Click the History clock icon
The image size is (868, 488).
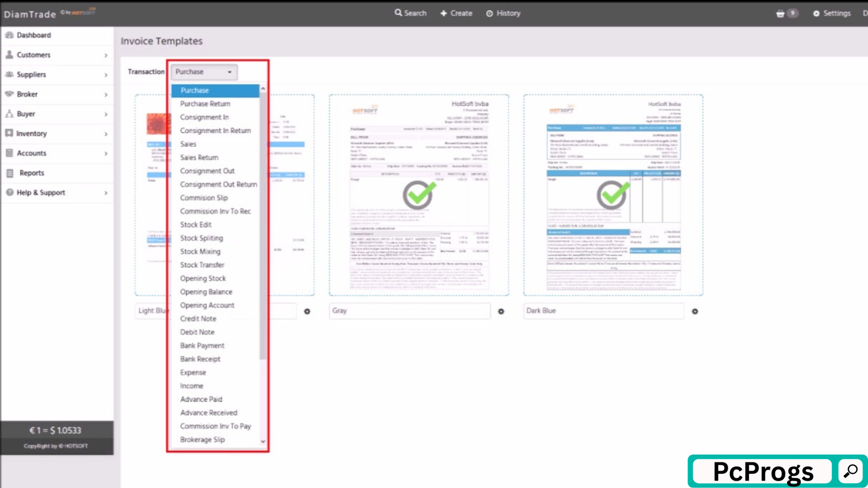tap(489, 13)
